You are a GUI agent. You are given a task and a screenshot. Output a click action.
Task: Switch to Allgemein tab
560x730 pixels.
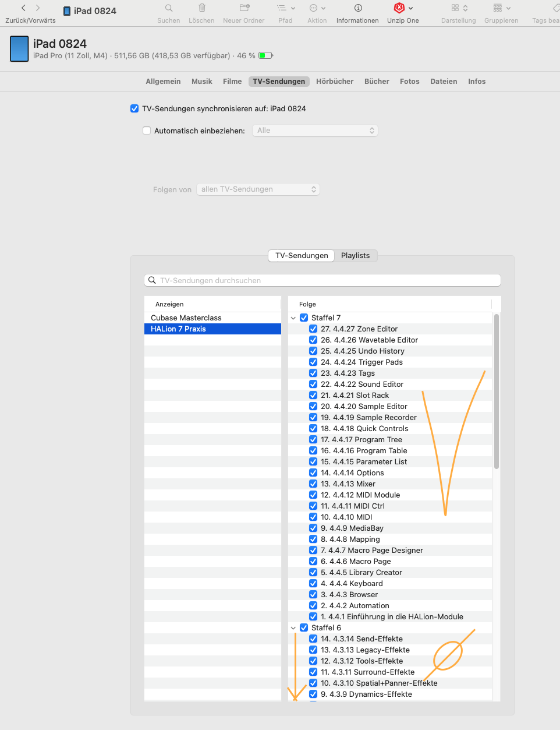[163, 82]
